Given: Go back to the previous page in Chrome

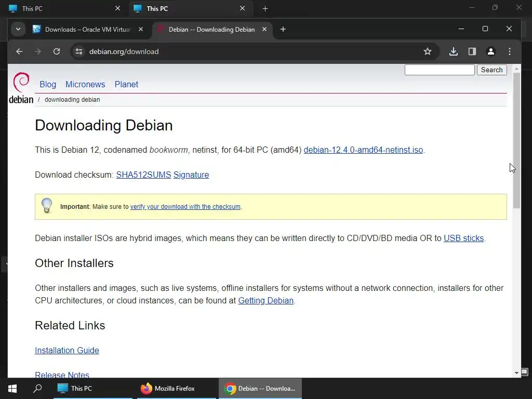Looking at the screenshot, I should (x=19, y=51).
